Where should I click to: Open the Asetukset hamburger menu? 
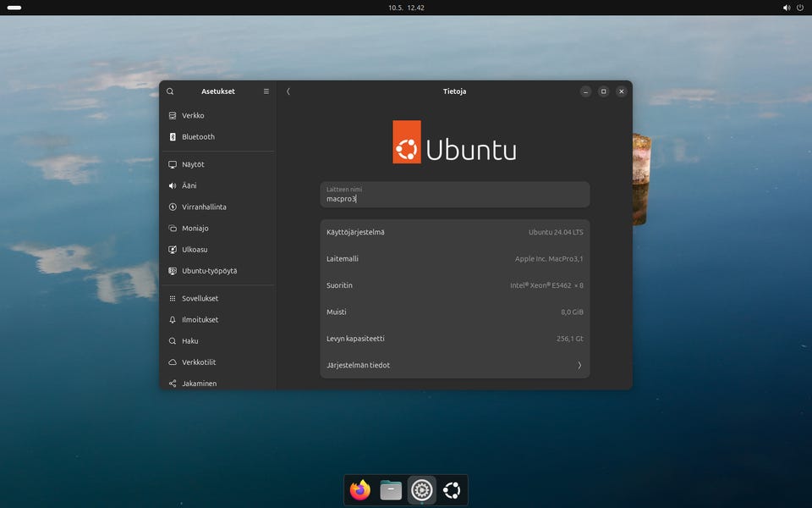[x=266, y=91]
